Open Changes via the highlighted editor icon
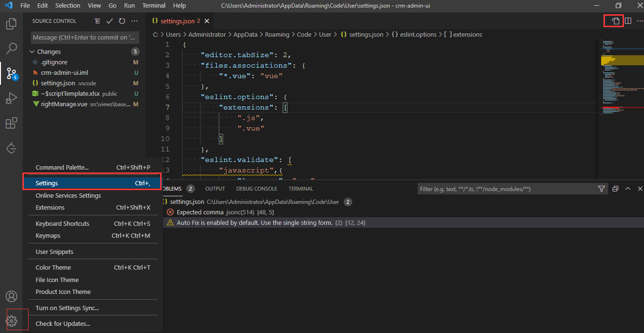644x333 pixels. tap(613, 20)
